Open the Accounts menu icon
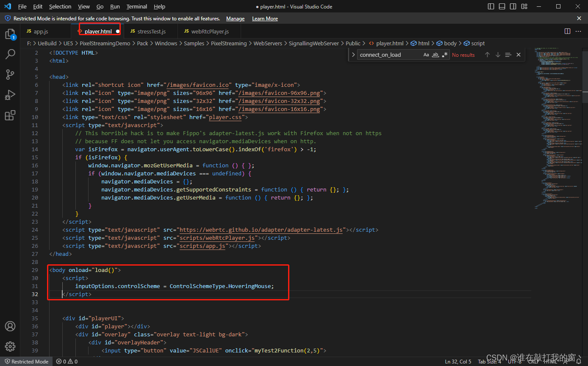This screenshot has width=588, height=366. click(10, 326)
